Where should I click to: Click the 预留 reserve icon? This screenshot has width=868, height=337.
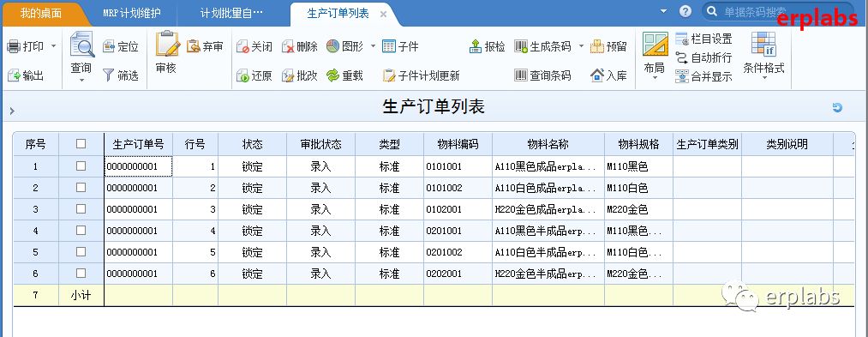[x=596, y=46]
